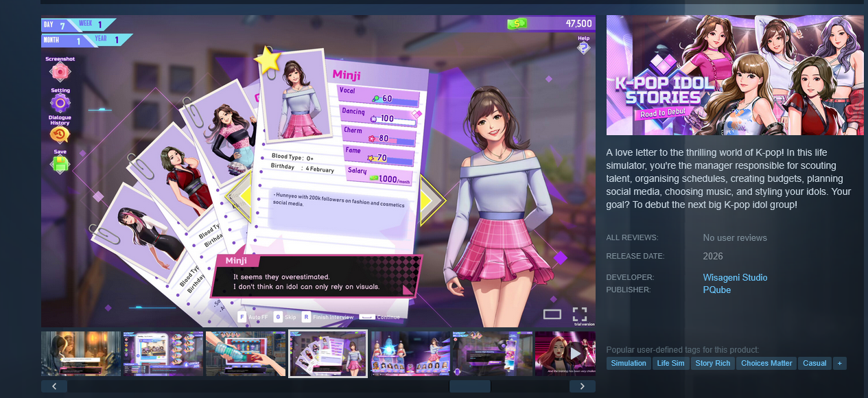
Task: Click the Screenshot camera icon
Action: [60, 71]
